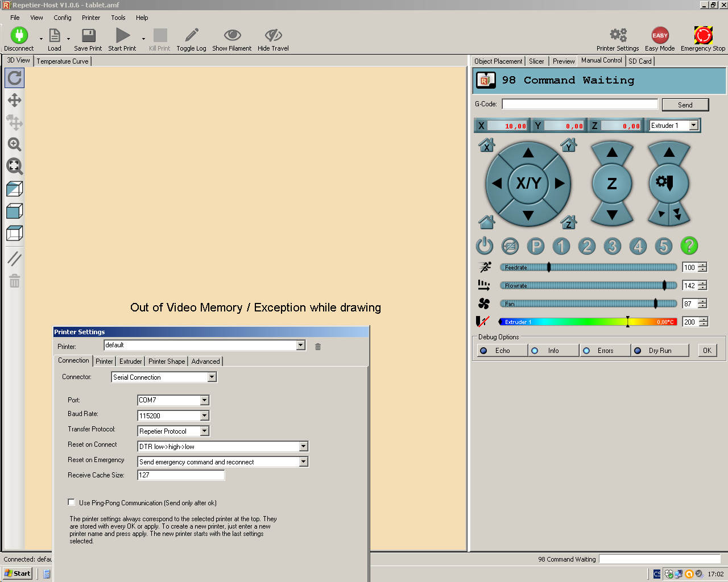Switch to the Slicer tab
728x582 pixels.
(x=536, y=61)
